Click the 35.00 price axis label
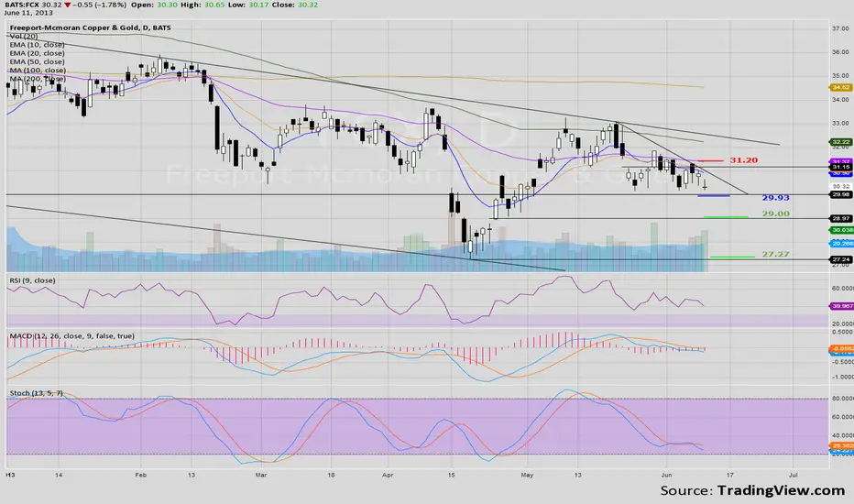854x504 pixels. (x=840, y=76)
